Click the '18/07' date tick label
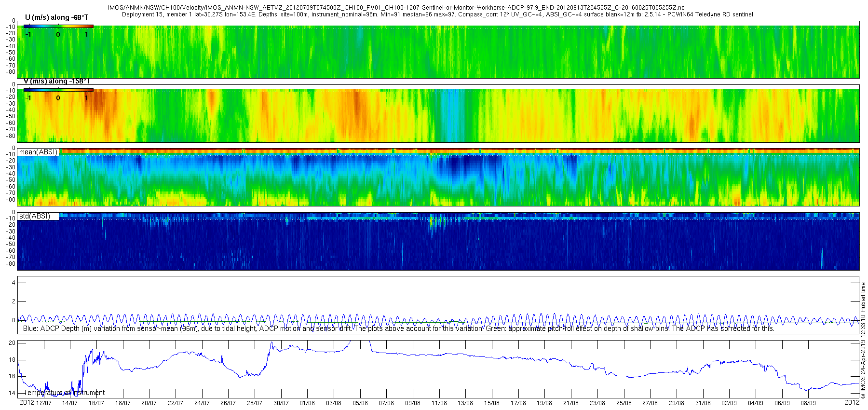The height and width of the screenshot is (410, 868). [x=122, y=403]
